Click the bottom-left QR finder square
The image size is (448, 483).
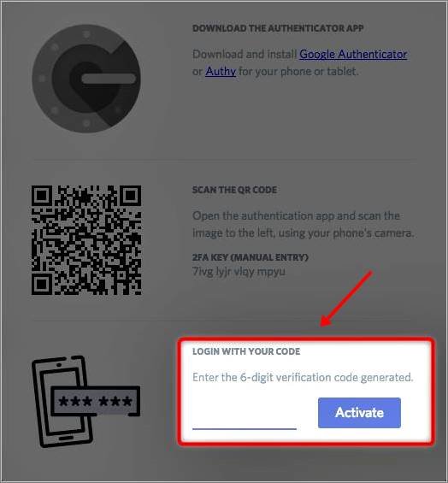42,285
